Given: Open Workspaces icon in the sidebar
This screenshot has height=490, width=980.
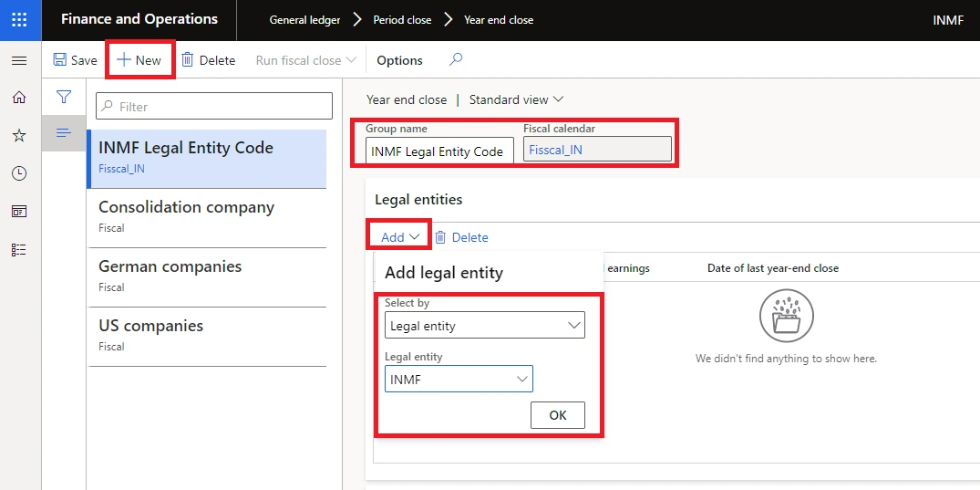Looking at the screenshot, I should (x=19, y=212).
